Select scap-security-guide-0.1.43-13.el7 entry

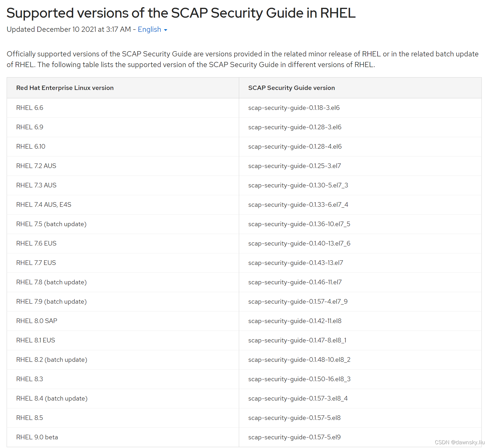click(296, 263)
